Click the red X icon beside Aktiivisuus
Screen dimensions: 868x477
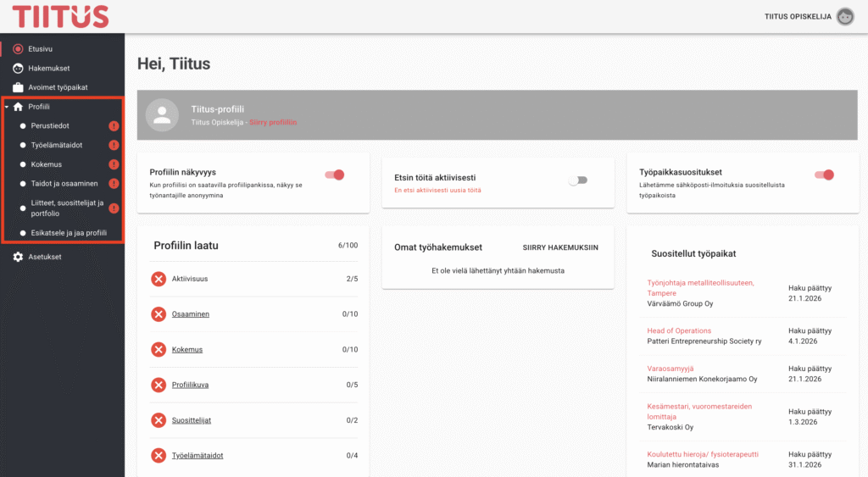pyautogui.click(x=159, y=279)
